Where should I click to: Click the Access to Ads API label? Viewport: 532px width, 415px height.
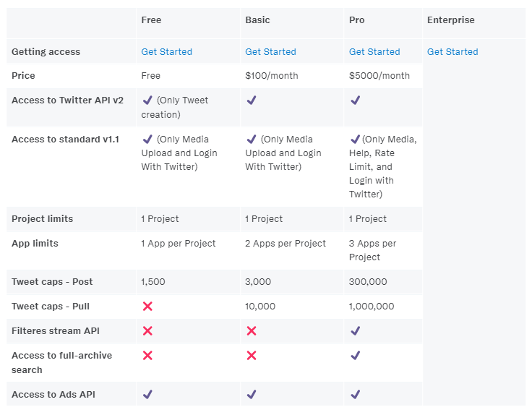pos(53,394)
